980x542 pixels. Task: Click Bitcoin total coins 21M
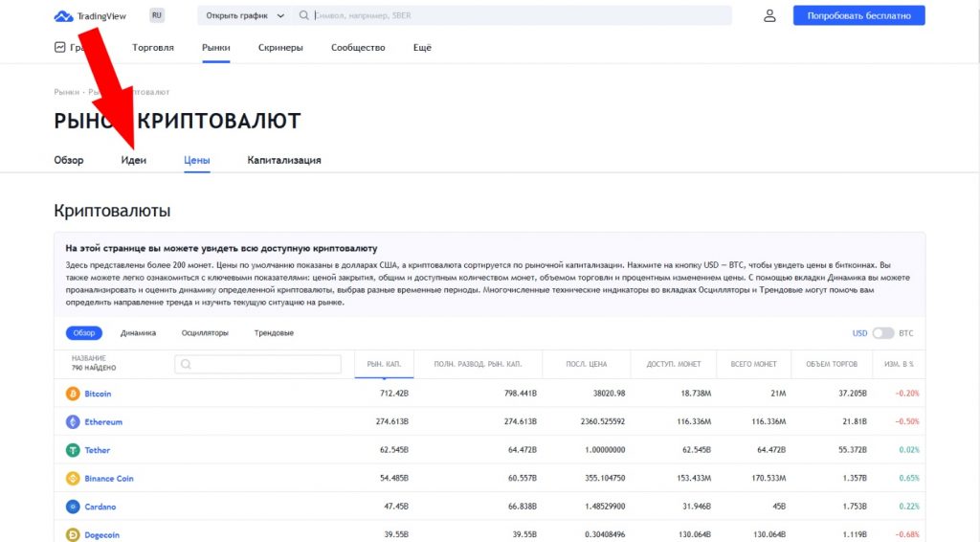click(x=778, y=394)
